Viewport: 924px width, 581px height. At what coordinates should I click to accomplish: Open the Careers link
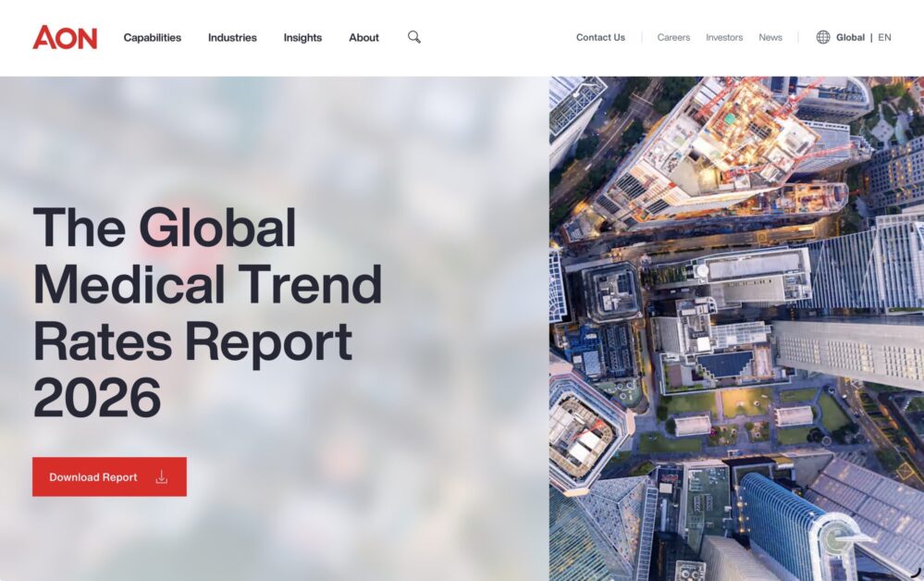(673, 38)
